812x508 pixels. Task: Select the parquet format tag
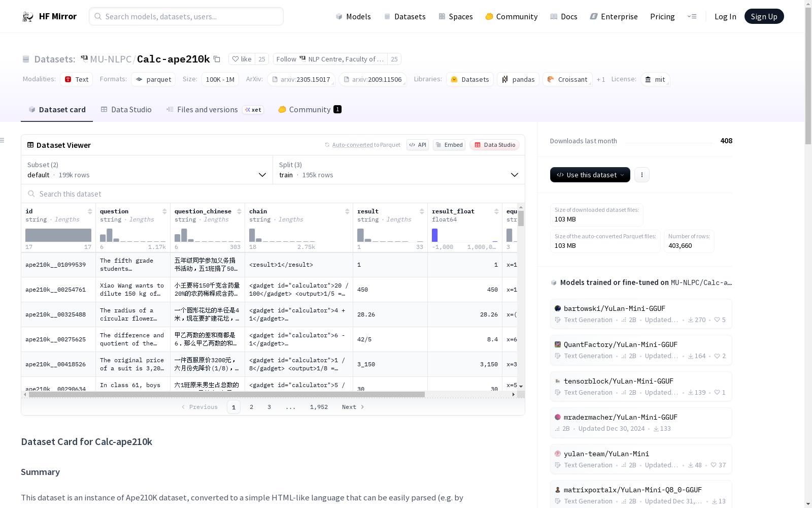tap(153, 80)
